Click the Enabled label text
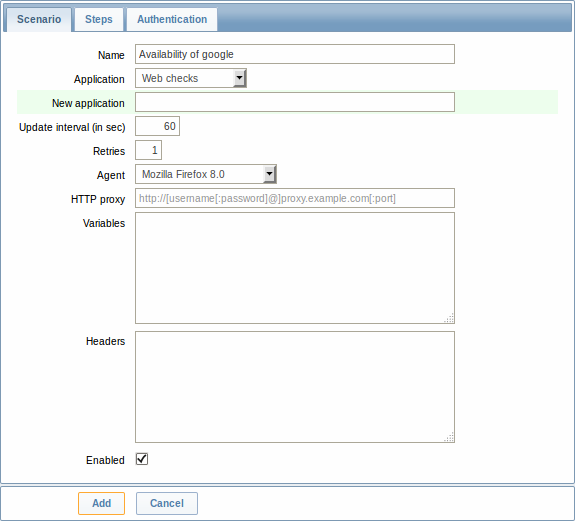This screenshot has width=575, height=521. [105, 460]
